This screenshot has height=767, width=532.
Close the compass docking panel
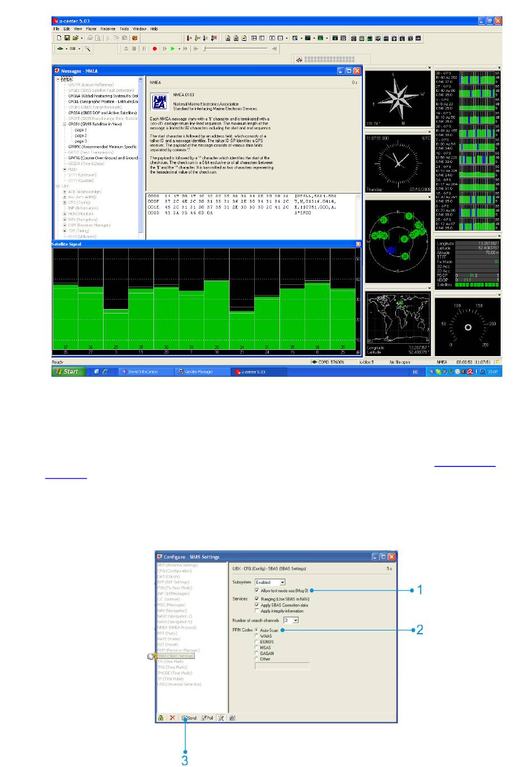pos(430,68)
